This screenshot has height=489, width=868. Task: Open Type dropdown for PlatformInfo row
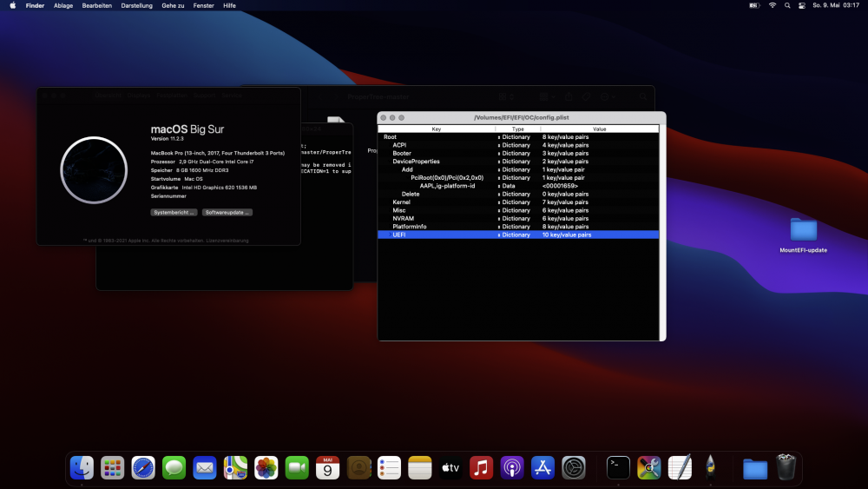tap(499, 227)
